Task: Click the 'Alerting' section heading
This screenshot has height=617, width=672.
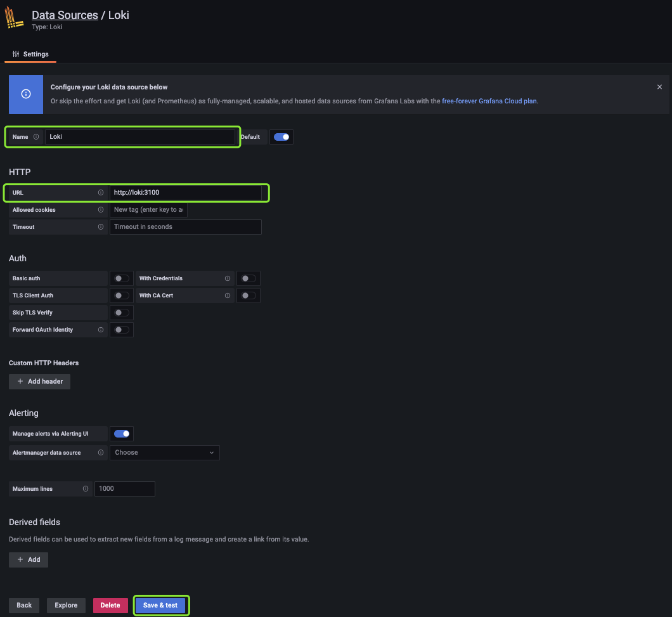Action: click(23, 413)
